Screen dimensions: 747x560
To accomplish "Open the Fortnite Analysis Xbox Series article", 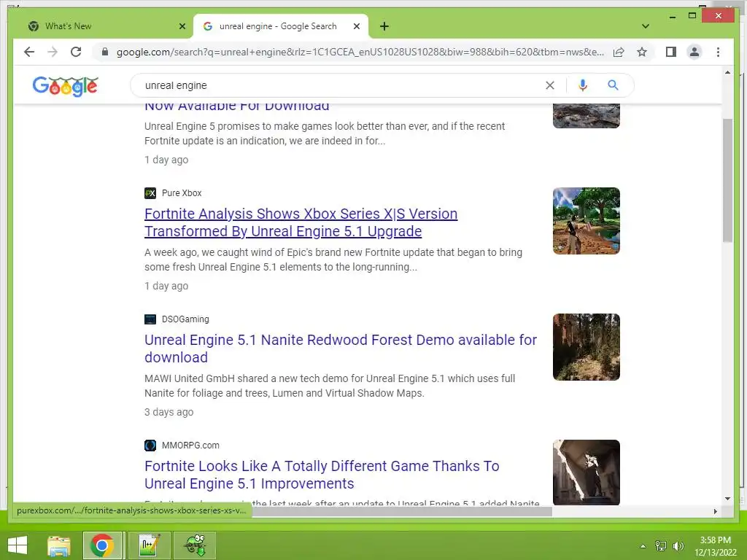I will click(x=301, y=222).
